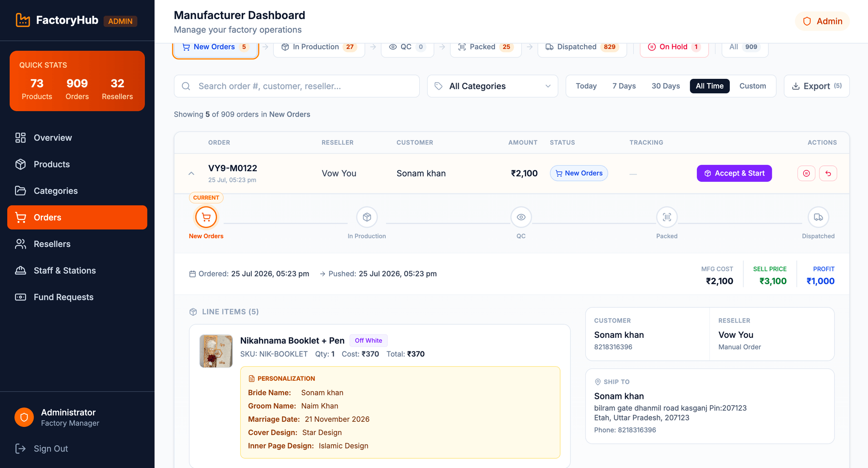Click the box icon next to LINE ITEMS
This screenshot has width=868, height=468.
click(x=193, y=312)
